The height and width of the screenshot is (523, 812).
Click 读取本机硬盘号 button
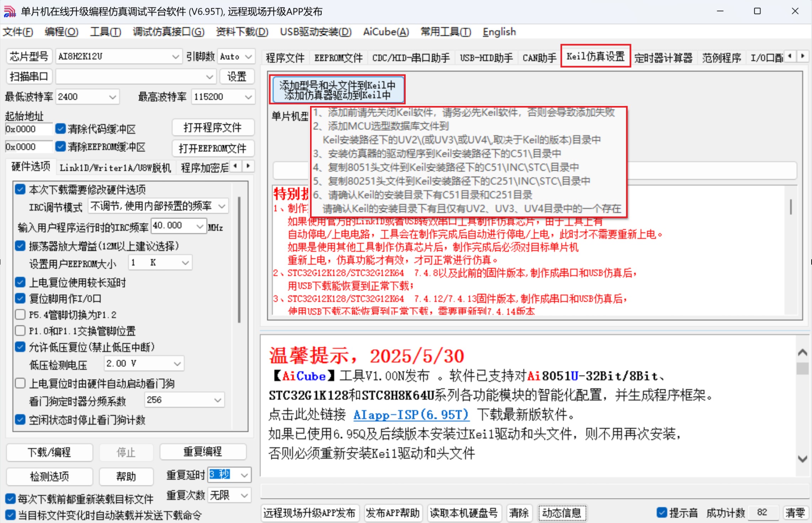[x=464, y=513]
